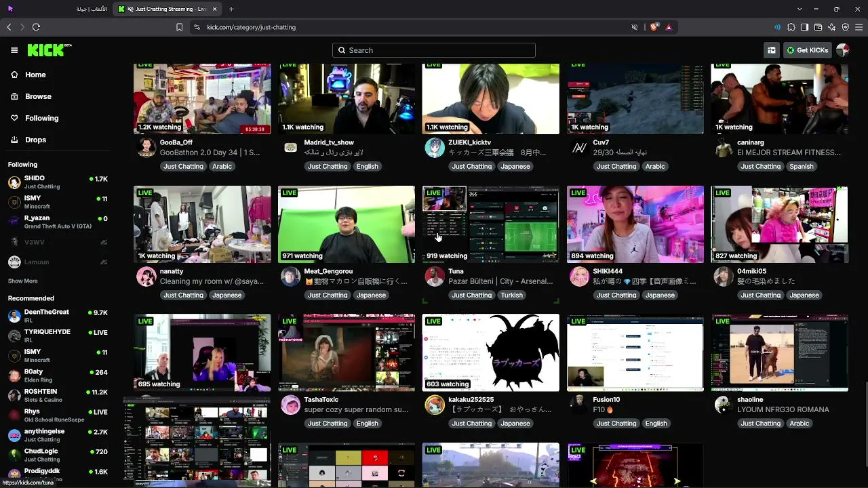Image resolution: width=868 pixels, height=488 pixels.
Task: Open the Brave Shields lion icon
Action: tap(654, 27)
